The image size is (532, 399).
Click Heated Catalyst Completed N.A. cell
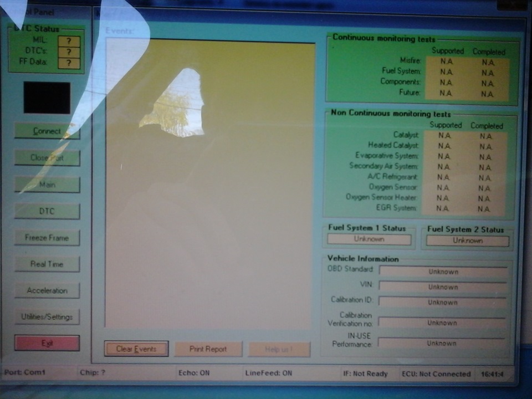tap(485, 146)
